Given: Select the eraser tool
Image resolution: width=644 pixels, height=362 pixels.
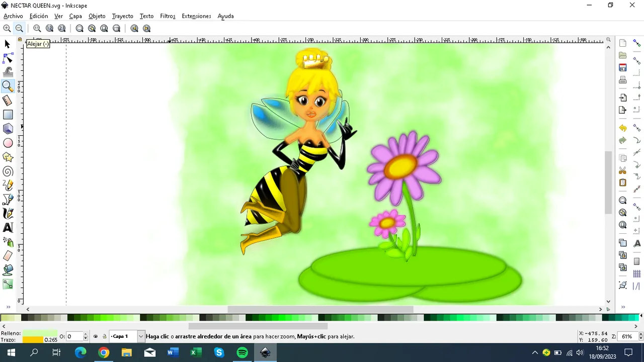Looking at the screenshot, I should pos(8,256).
